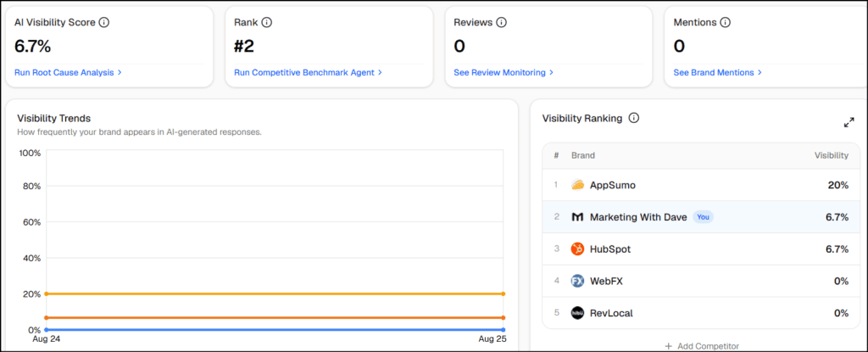Click the Visibility Ranking info icon
This screenshot has height=352, width=868.
[634, 118]
